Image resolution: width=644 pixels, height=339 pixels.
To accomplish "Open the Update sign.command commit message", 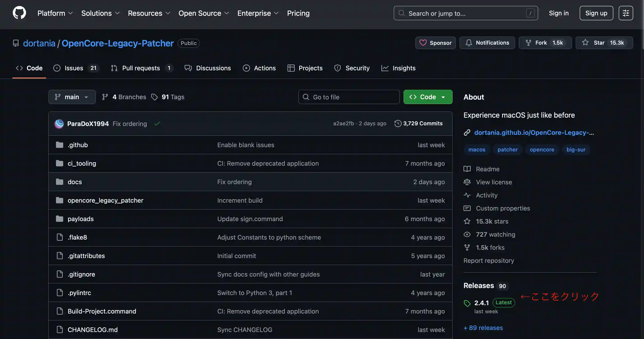I will [x=250, y=219].
